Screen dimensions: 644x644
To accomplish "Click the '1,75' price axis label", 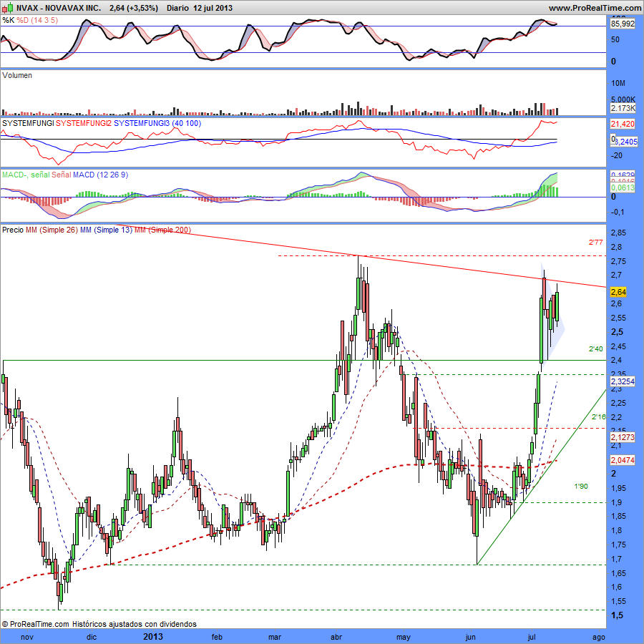I will tap(618, 545).
